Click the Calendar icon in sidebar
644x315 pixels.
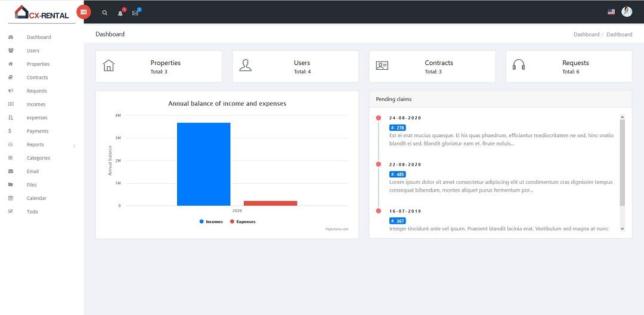[x=11, y=198]
